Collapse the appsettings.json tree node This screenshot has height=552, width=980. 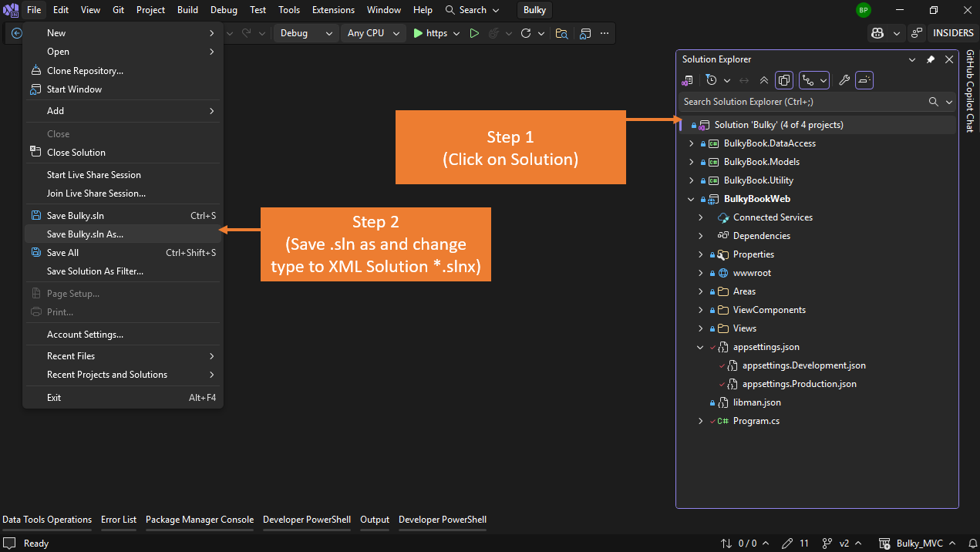click(x=700, y=347)
